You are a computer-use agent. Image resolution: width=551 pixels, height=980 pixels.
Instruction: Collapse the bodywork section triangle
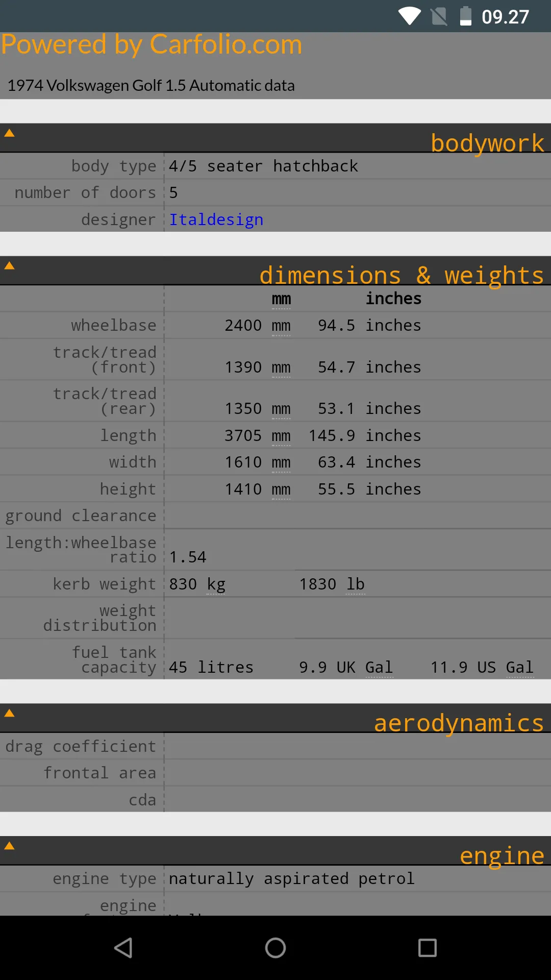click(x=9, y=133)
